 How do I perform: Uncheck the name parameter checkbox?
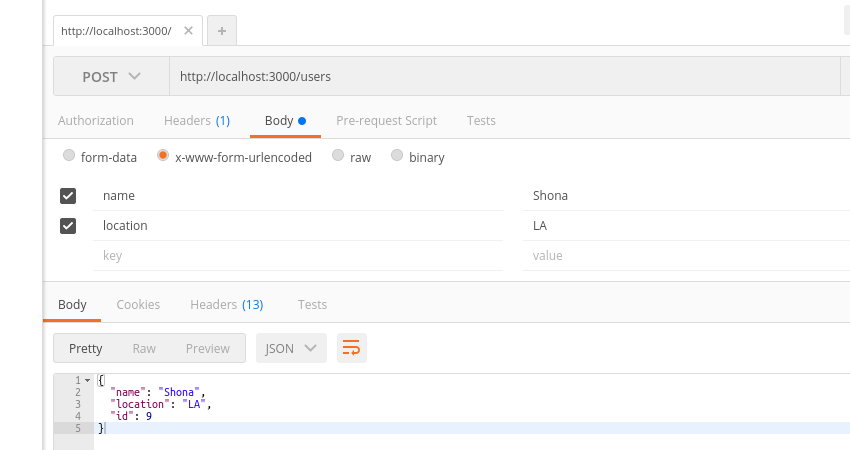pos(68,196)
